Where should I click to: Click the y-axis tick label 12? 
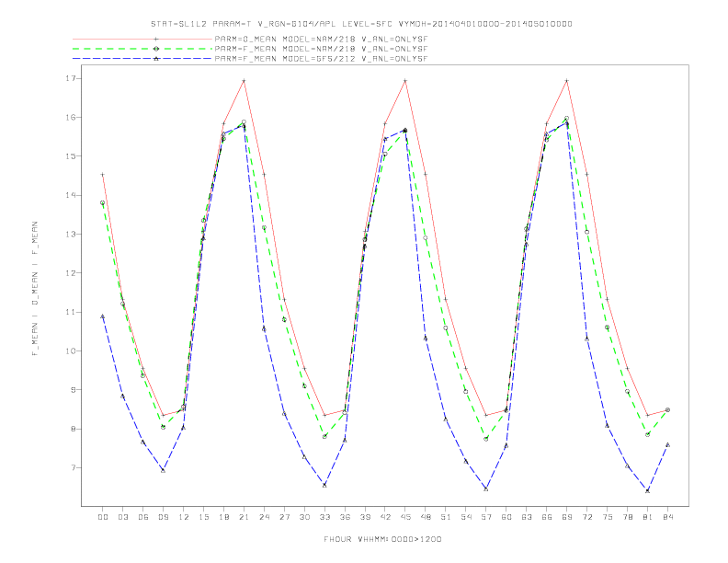pyautogui.click(x=71, y=273)
